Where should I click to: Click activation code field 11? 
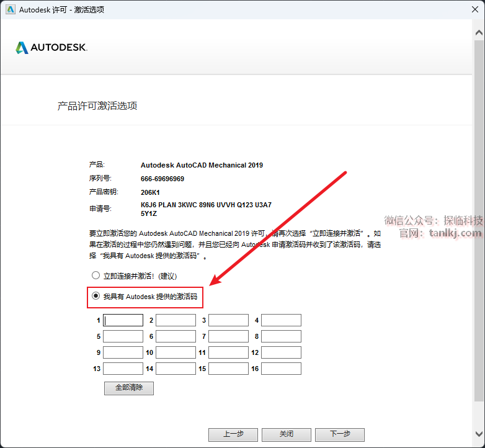(x=229, y=352)
